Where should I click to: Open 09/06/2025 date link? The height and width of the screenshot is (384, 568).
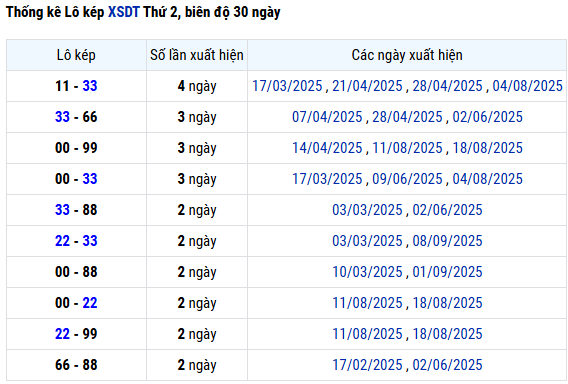coord(408,179)
